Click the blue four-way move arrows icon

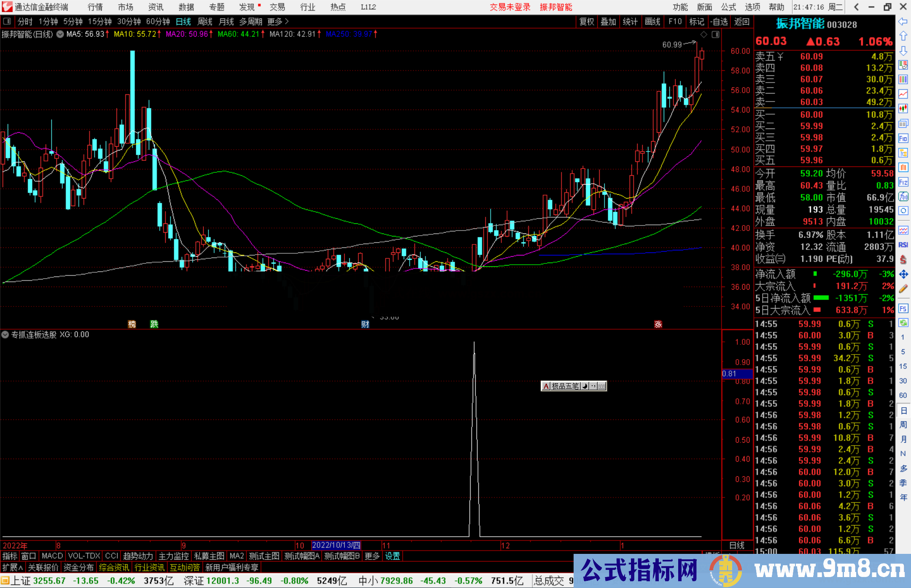tap(903, 274)
